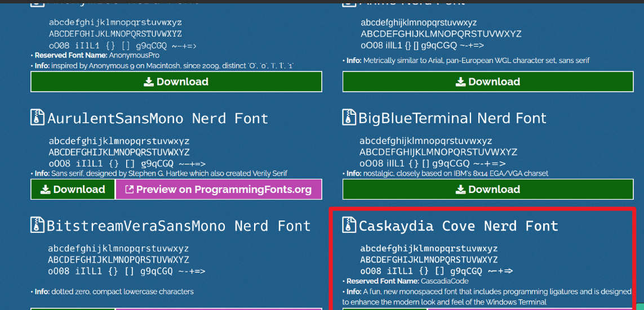Open the BigBlueTerminal Nerd Font heading
The width and height of the screenshot is (644, 310).
452,118
